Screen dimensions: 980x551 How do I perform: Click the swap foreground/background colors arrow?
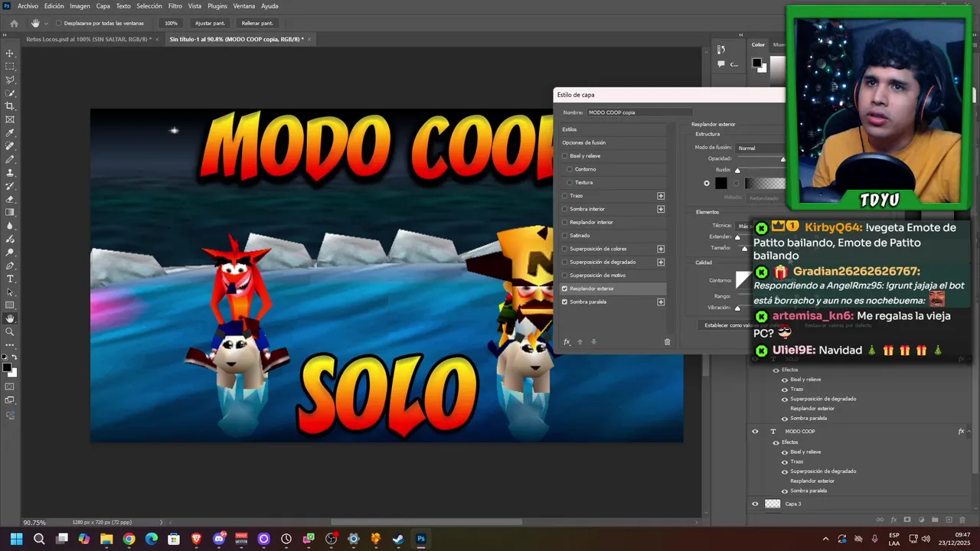point(15,357)
